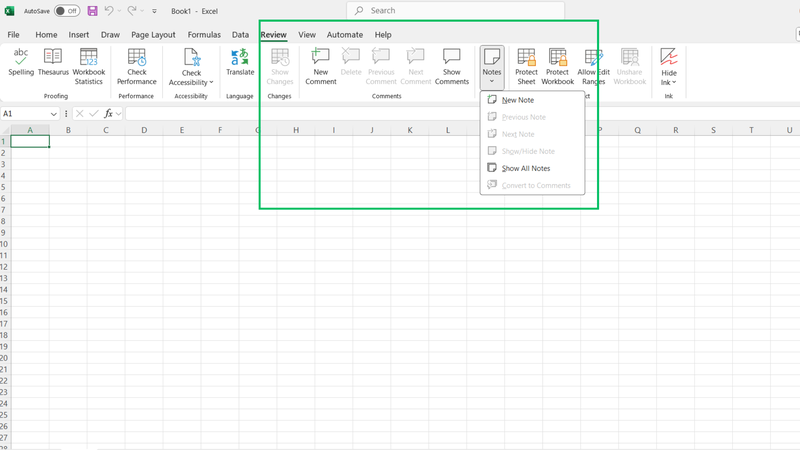The height and width of the screenshot is (450, 800).
Task: Click the Select All corner triangle
Action: tap(5, 130)
